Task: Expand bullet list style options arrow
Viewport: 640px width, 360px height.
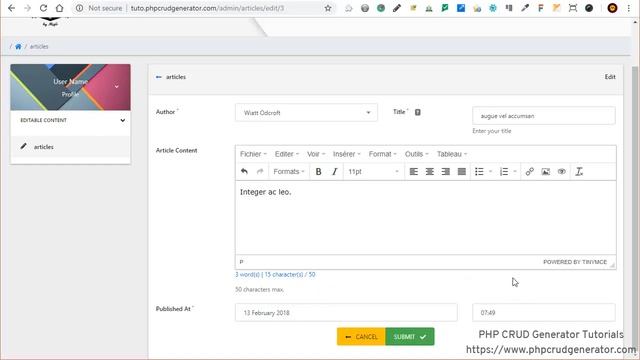Action: point(490,172)
